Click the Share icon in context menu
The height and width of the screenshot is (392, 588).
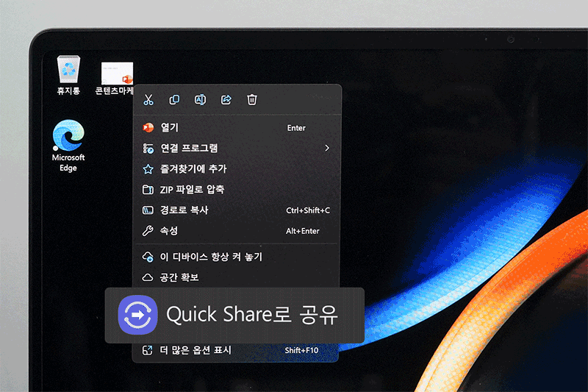(x=226, y=100)
